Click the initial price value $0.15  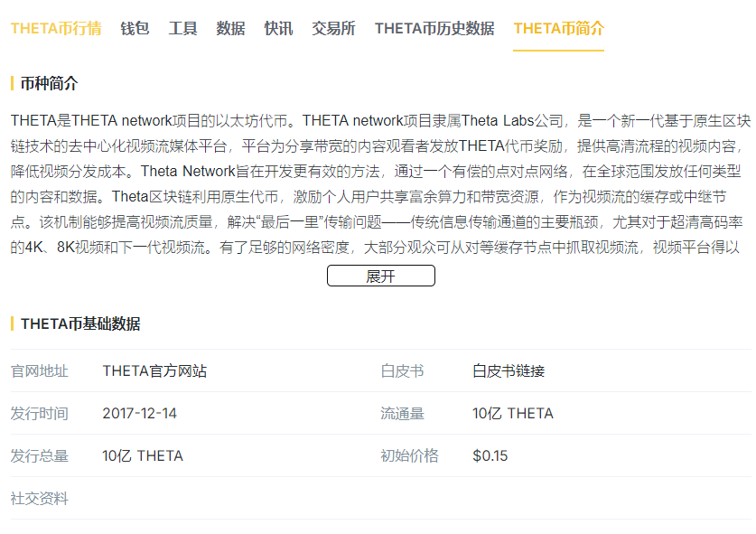point(490,455)
